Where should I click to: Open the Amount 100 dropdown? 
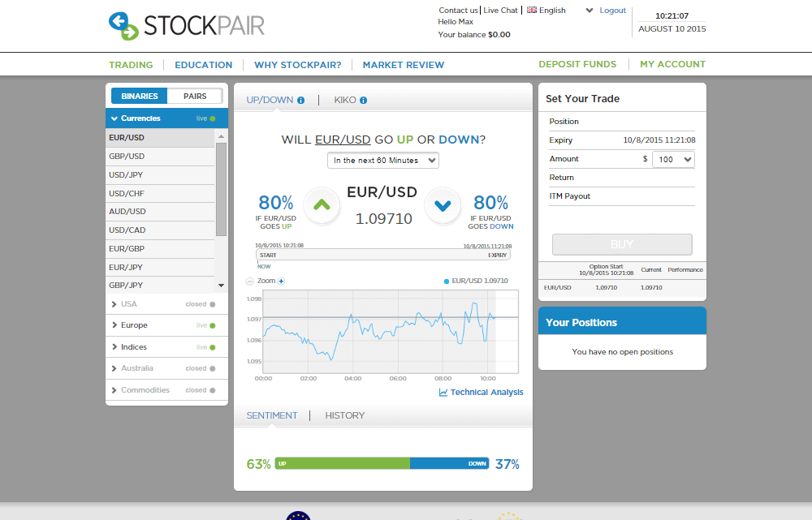[673, 159]
